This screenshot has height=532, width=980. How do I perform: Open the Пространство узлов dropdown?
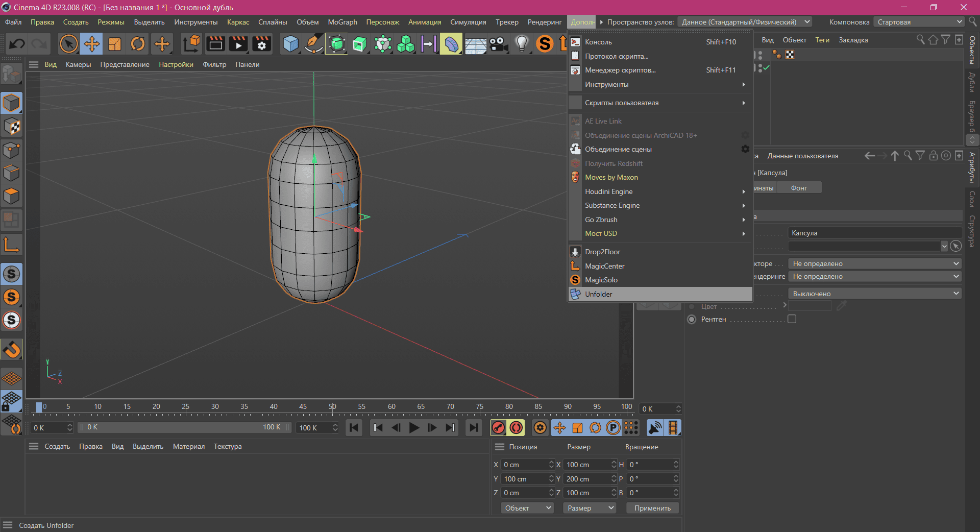[x=745, y=22]
